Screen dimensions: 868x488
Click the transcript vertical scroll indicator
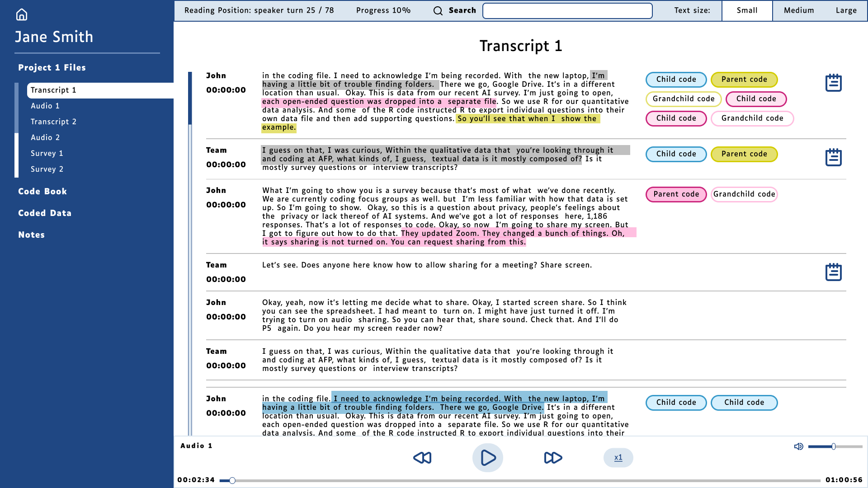point(190,98)
